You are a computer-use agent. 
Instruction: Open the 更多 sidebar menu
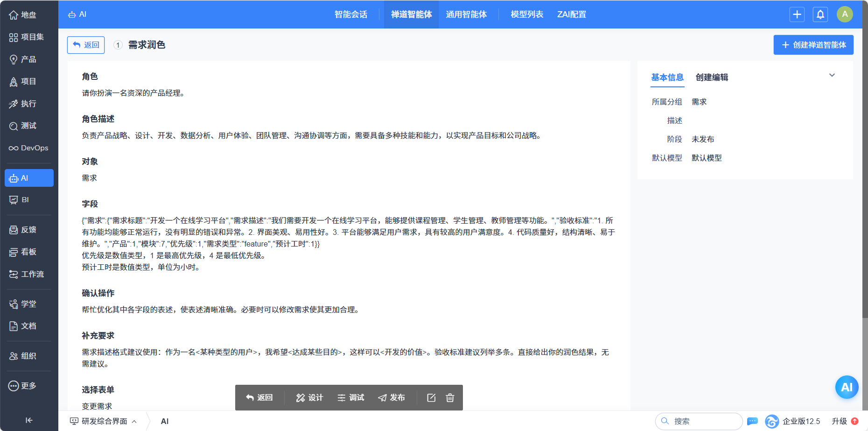point(29,386)
